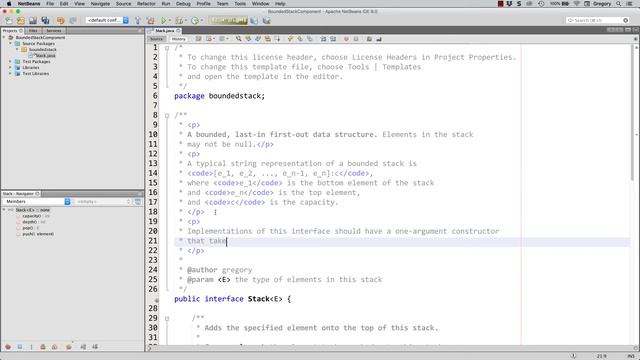Viewport: 640px width, 360px height.
Task: Click Previous Bookmark editor icon
Action: [x=290, y=39]
